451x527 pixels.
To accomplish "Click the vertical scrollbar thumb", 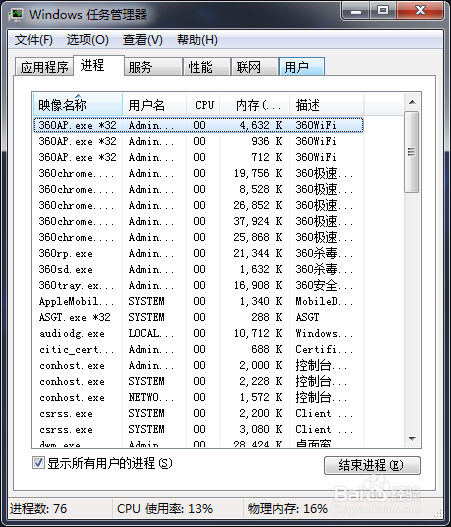I will click(x=412, y=152).
